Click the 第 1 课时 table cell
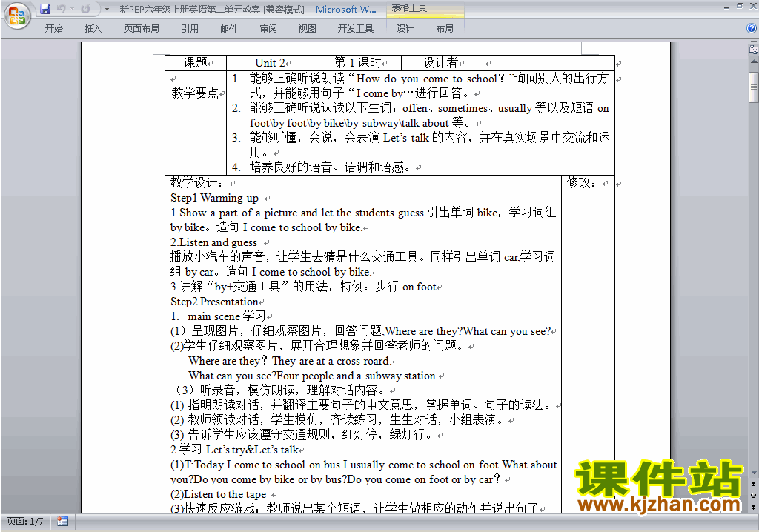The height and width of the screenshot is (532, 759). coord(358,62)
